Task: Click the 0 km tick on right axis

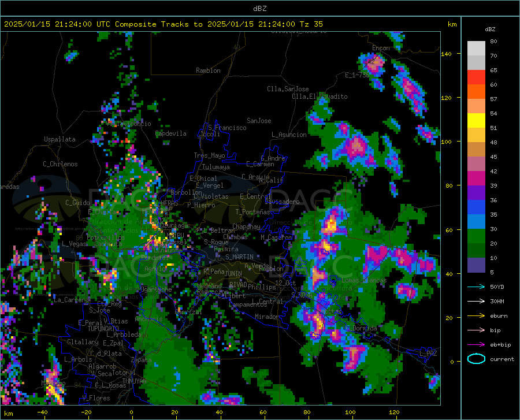Action: (x=452, y=362)
